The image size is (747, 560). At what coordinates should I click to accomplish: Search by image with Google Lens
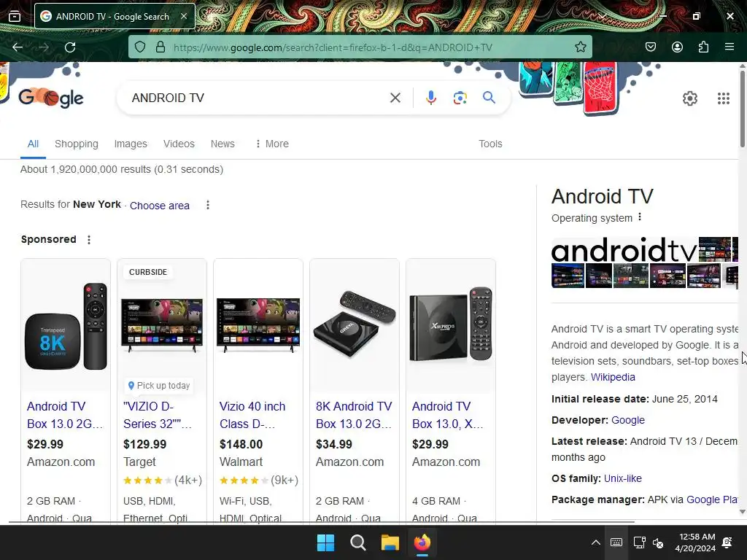coord(460,98)
